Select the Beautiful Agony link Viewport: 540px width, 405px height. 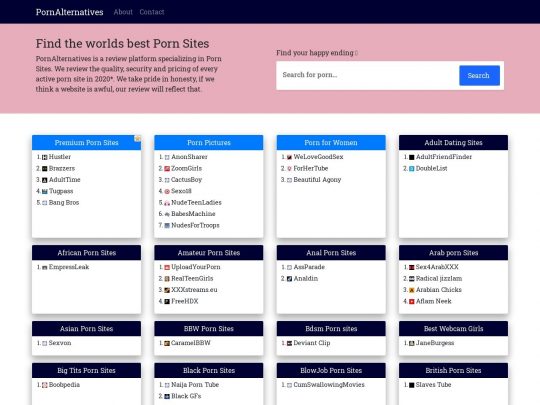click(x=317, y=180)
